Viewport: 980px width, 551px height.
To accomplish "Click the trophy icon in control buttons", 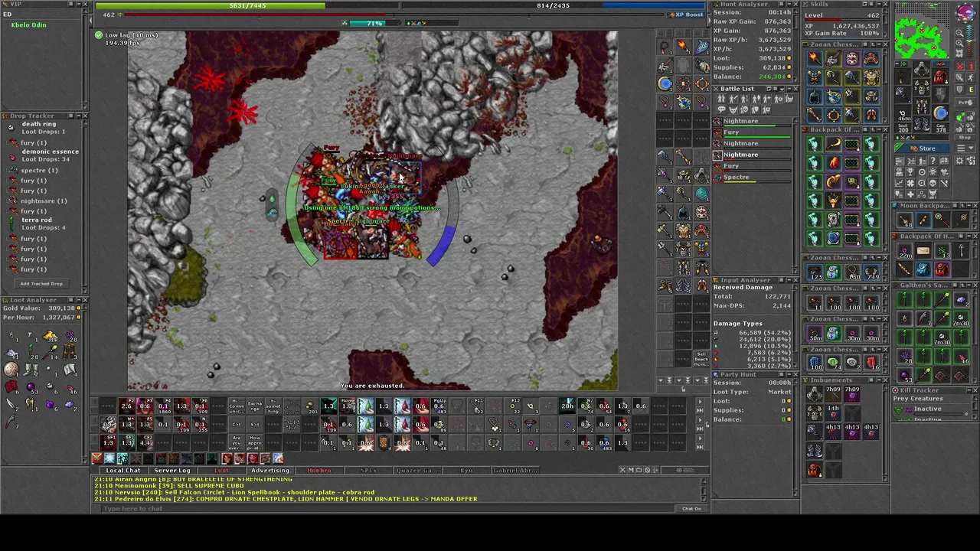I will [910, 172].
